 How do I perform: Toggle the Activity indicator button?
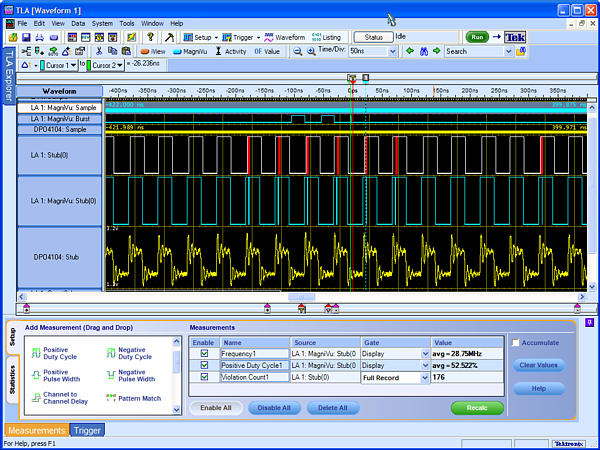tap(231, 51)
